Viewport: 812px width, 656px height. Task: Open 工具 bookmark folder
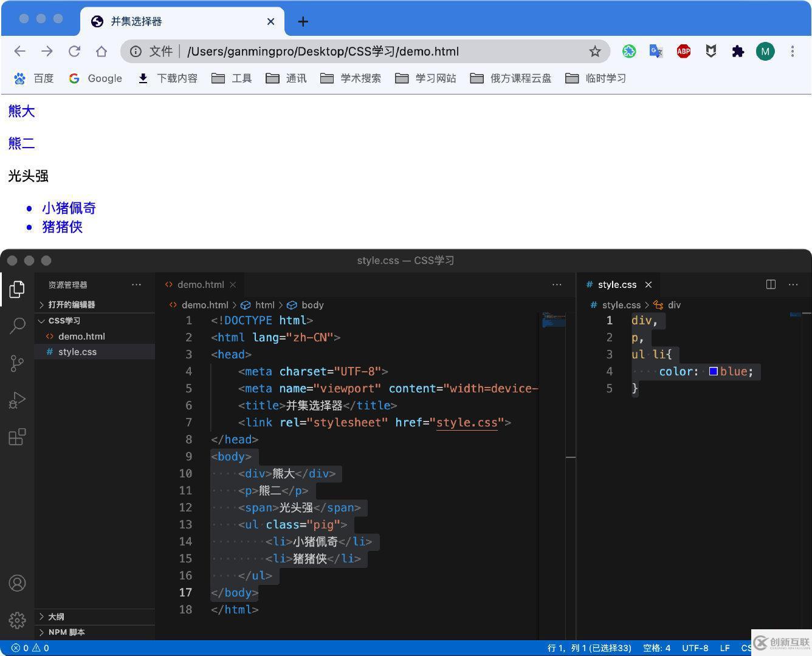click(x=232, y=78)
